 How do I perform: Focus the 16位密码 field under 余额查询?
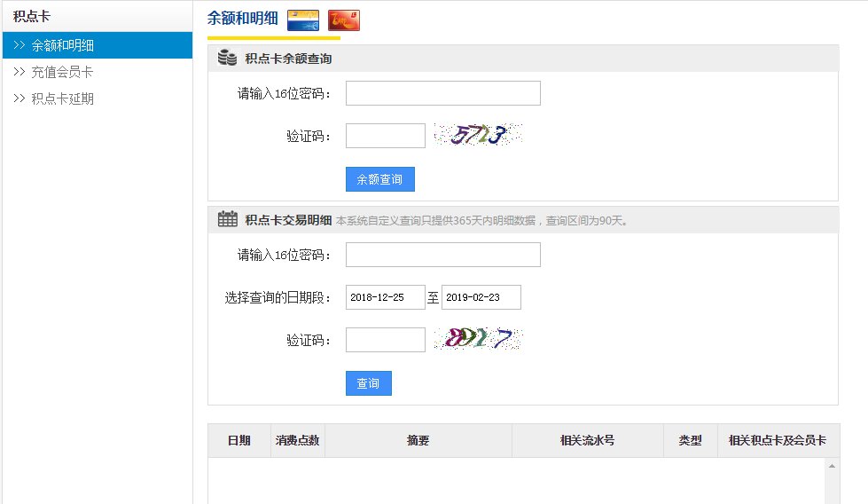tap(442, 93)
